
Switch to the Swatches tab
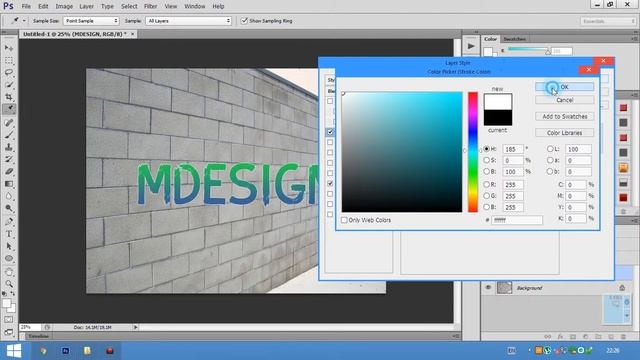514,39
